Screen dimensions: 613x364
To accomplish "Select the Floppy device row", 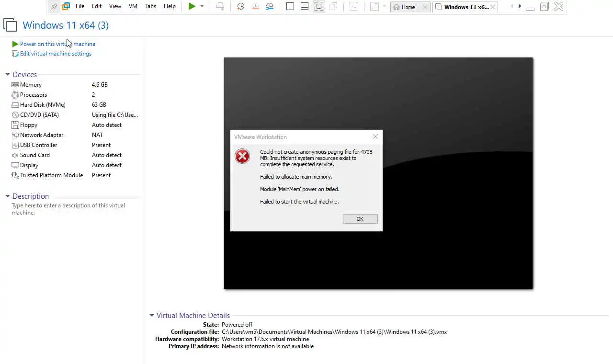I will (x=75, y=125).
